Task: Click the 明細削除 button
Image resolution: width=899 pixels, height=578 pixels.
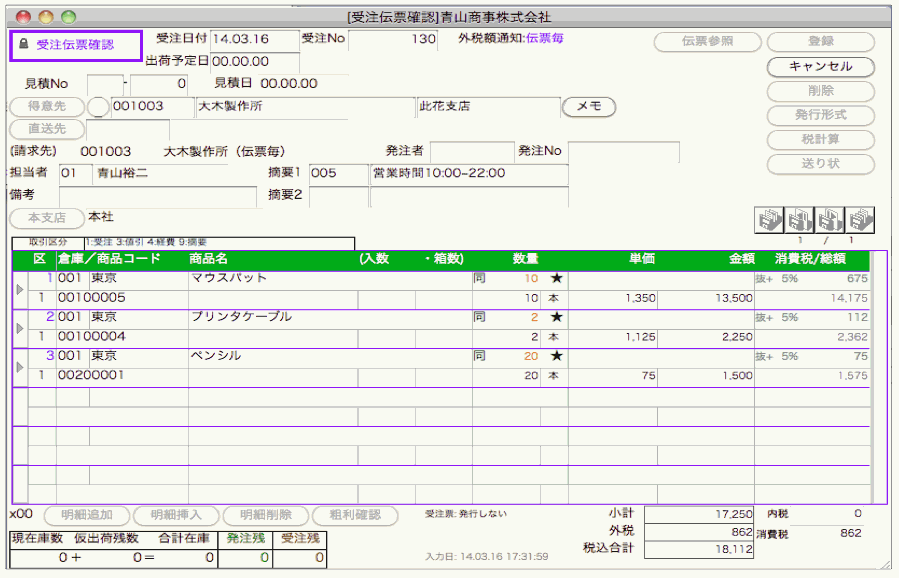Action: click(266, 515)
